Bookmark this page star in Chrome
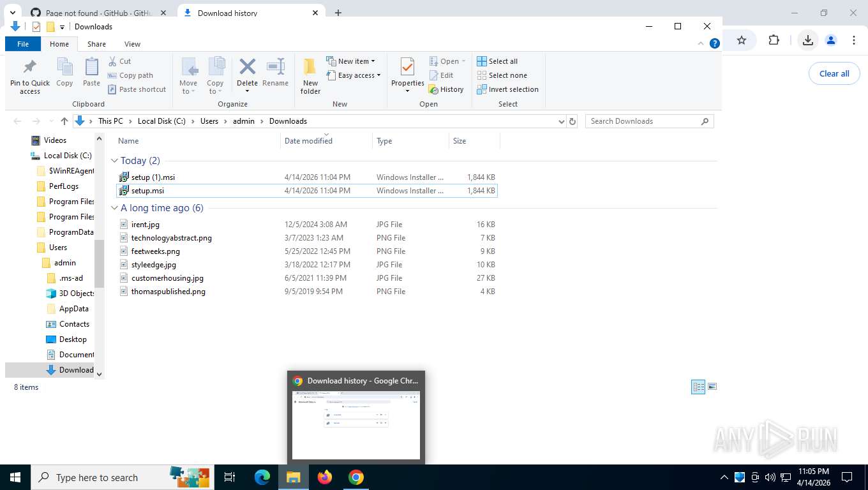Screen dimensions: 868x490 pos(742,40)
